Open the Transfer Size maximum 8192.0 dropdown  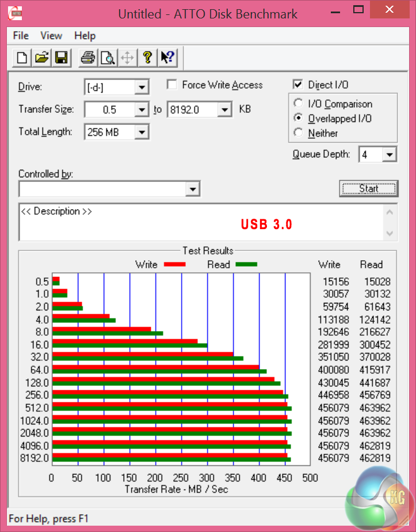point(224,109)
